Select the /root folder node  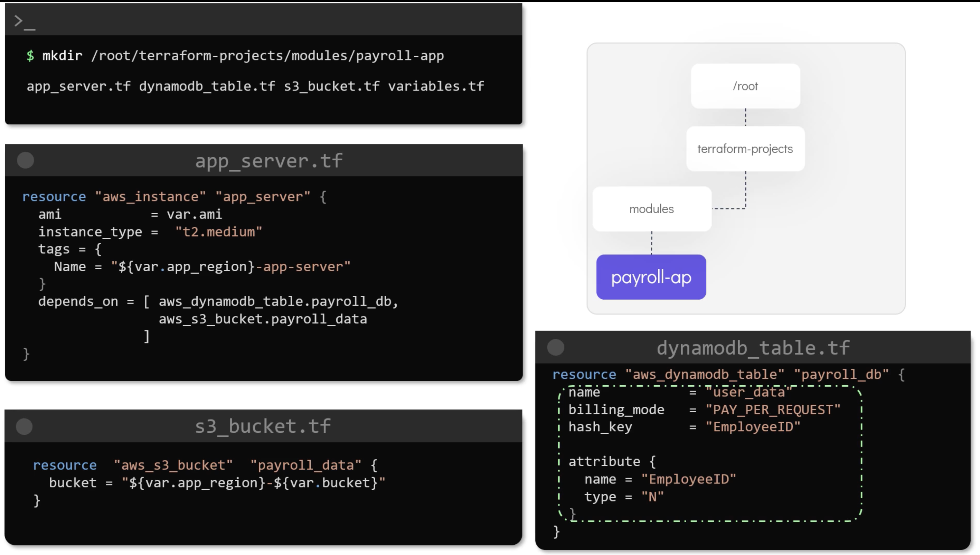745,86
